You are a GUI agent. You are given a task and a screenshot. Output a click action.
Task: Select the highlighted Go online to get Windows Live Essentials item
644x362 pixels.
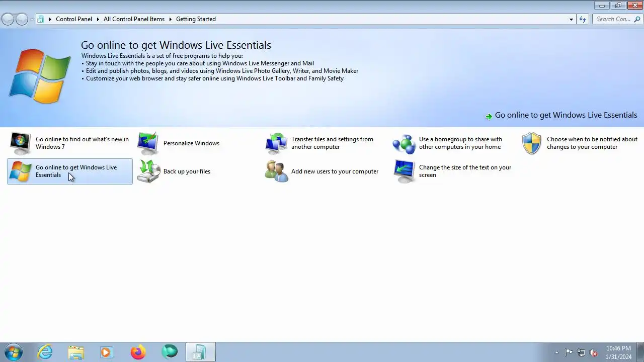(x=70, y=171)
